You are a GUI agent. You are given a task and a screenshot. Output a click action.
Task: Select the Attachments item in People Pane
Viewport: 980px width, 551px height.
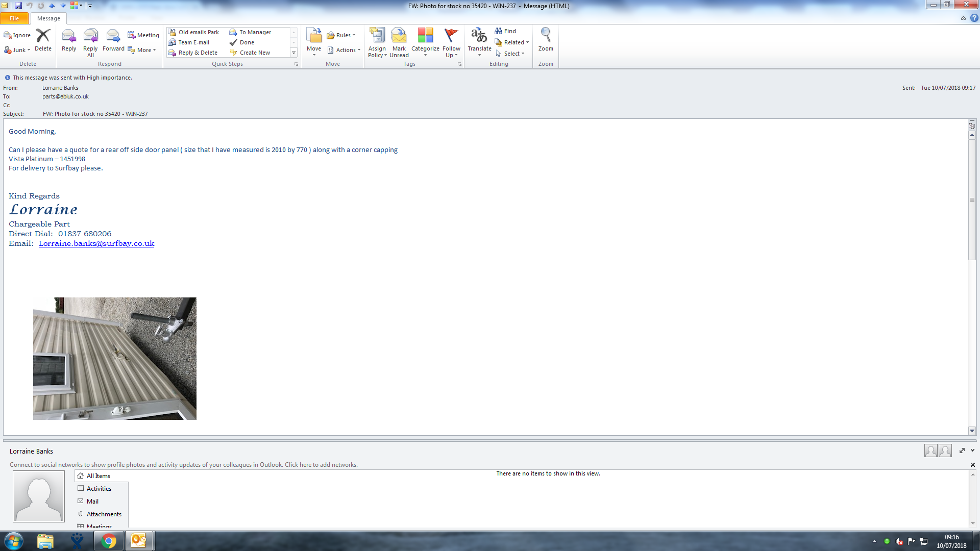(104, 514)
